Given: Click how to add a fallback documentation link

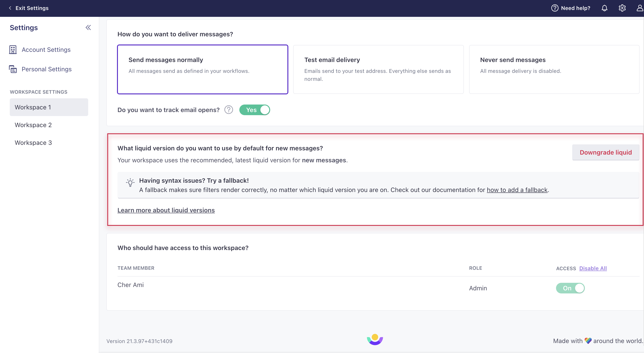Looking at the screenshot, I should (x=517, y=190).
